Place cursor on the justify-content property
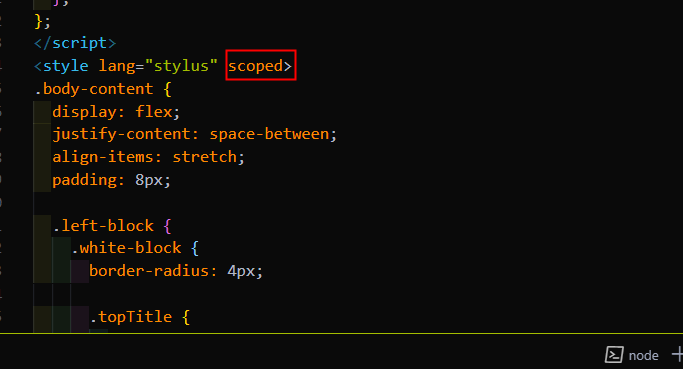Screen dimensions: 683x369 [123, 134]
